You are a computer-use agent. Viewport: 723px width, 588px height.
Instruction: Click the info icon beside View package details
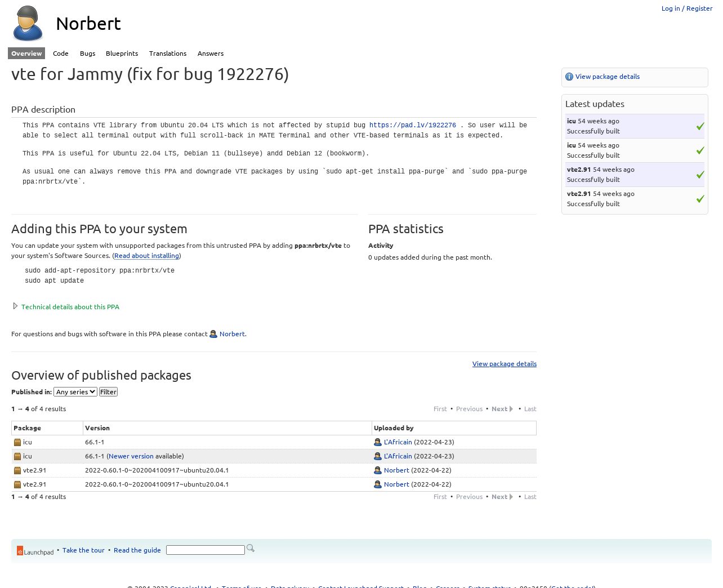point(569,77)
